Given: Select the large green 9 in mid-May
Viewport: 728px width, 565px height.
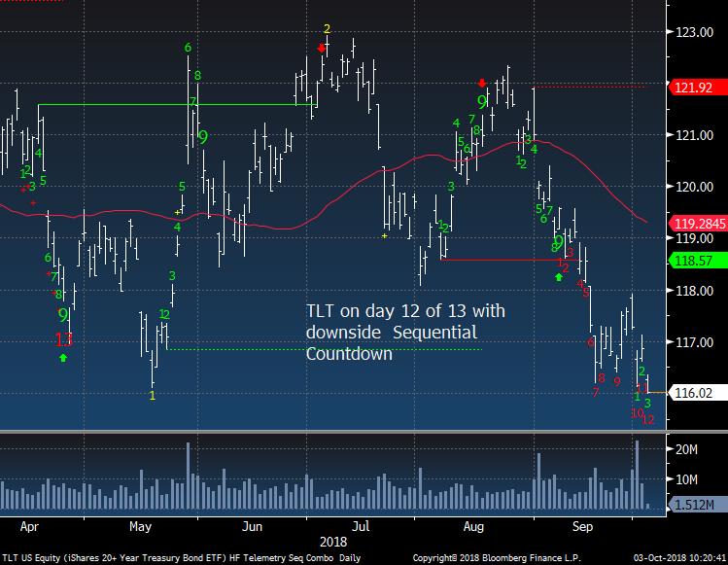Looking at the screenshot, I should click(203, 137).
